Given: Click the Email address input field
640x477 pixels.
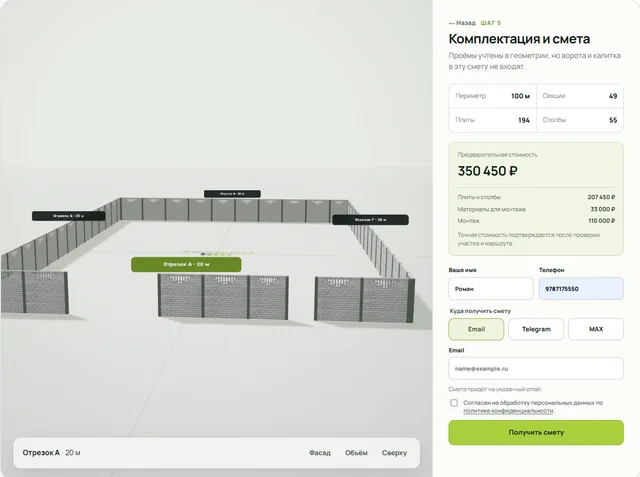Looking at the screenshot, I should [x=536, y=368].
